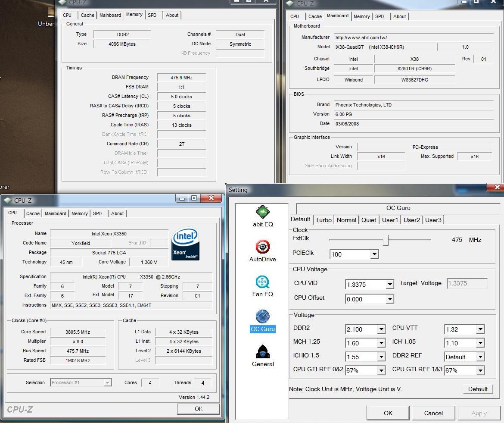Select the OC Guru sidebar icon
Image resolution: width=504 pixels, height=423 pixels.
(263, 321)
